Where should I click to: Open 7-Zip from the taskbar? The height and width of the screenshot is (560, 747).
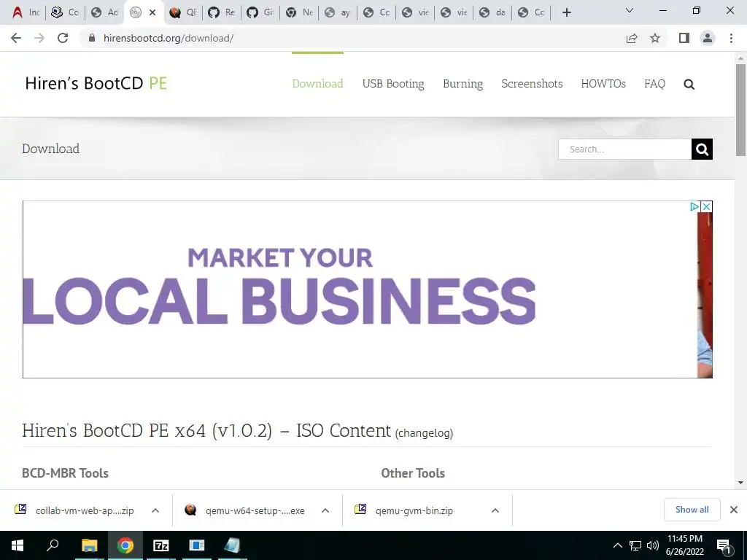[x=161, y=545]
